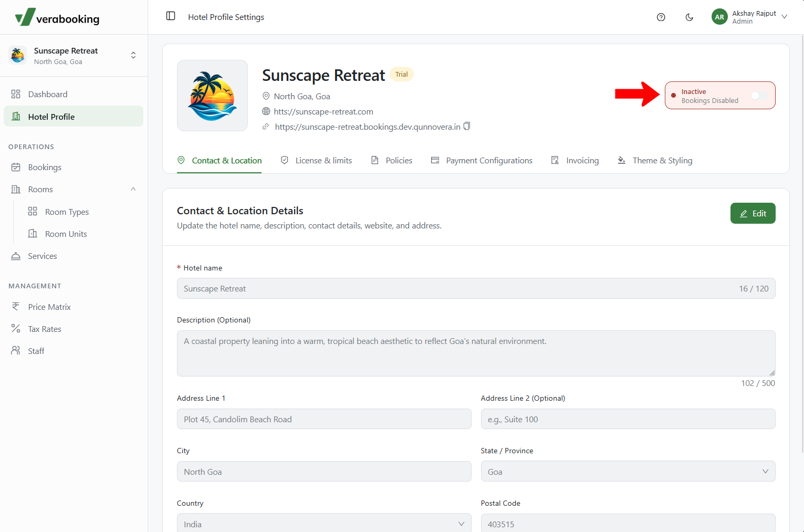Click the Trial badge

click(x=402, y=75)
